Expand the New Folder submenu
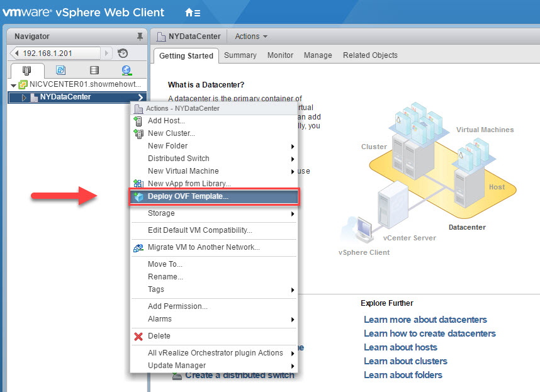Viewport: 540px width, 392px height. click(293, 147)
